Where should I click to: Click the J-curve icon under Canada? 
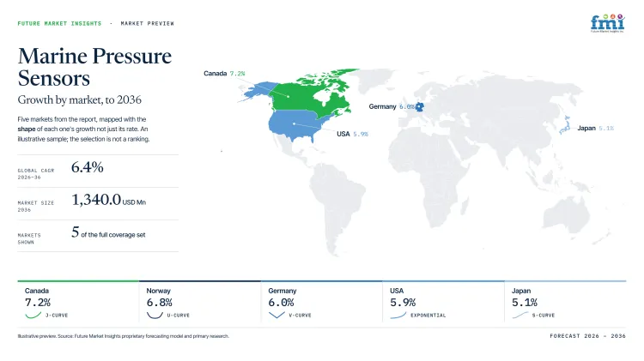33,315
